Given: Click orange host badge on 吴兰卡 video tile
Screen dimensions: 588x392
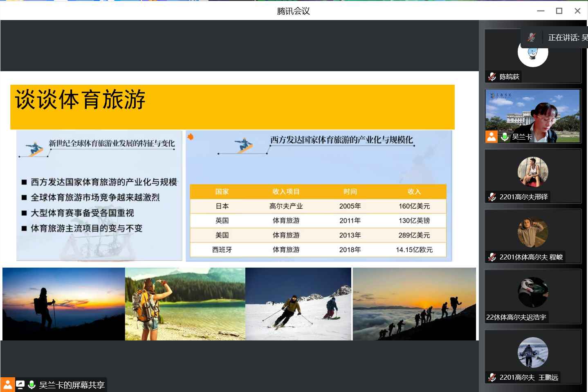Looking at the screenshot, I should 491,137.
